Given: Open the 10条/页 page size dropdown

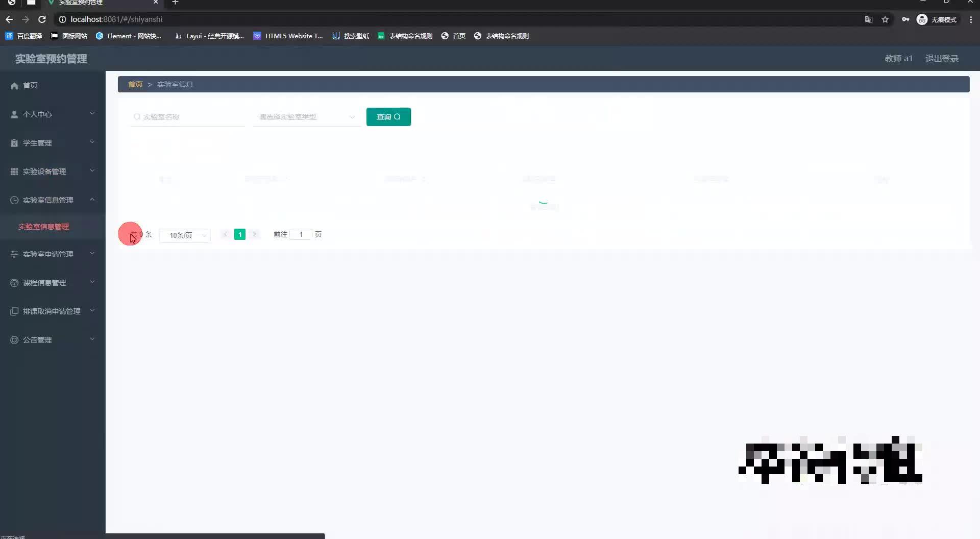Looking at the screenshot, I should tap(184, 235).
